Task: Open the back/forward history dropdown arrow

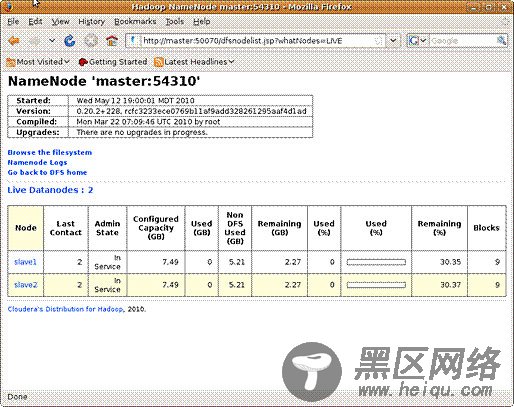Action: point(52,41)
